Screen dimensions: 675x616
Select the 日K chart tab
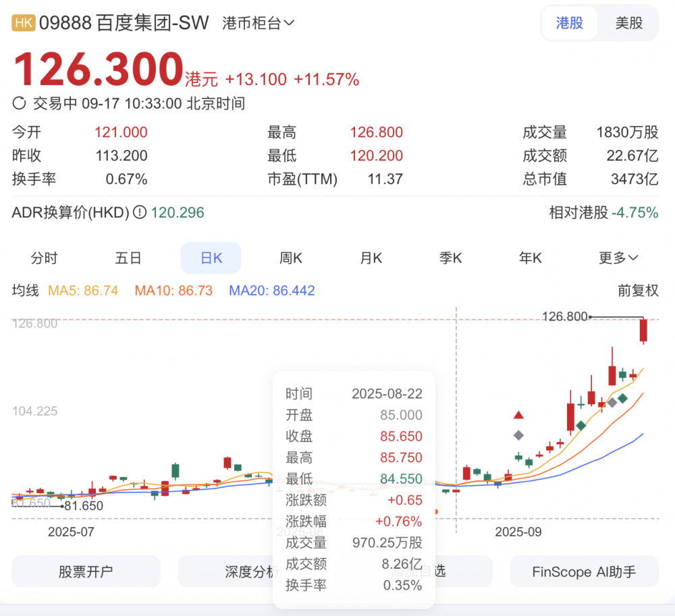(211, 258)
